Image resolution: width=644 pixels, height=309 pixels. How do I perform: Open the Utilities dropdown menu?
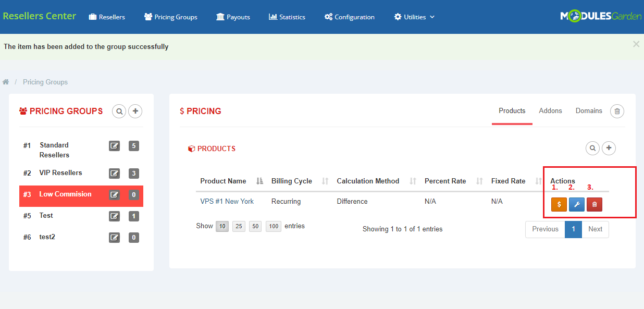tap(414, 17)
